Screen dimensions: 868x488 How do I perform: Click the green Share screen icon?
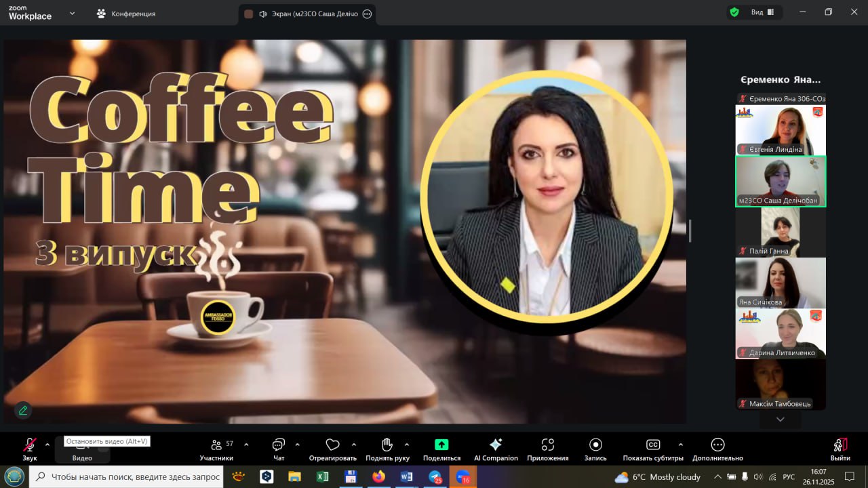click(441, 445)
